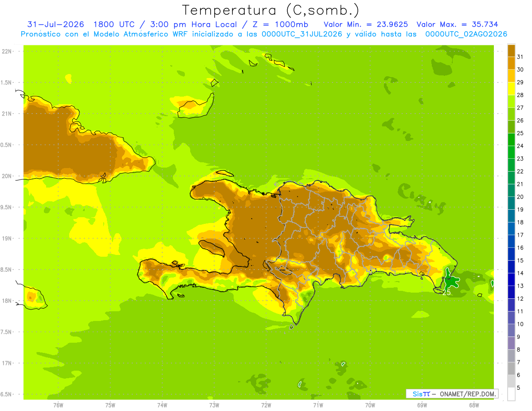
Task: Click the '7.5N' latitude label
Action: point(7,332)
